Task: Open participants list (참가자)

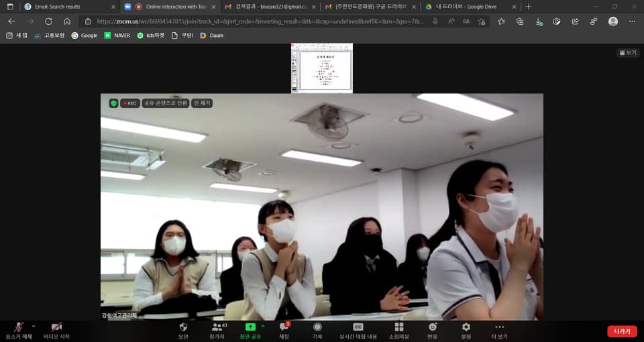Action: click(x=217, y=327)
